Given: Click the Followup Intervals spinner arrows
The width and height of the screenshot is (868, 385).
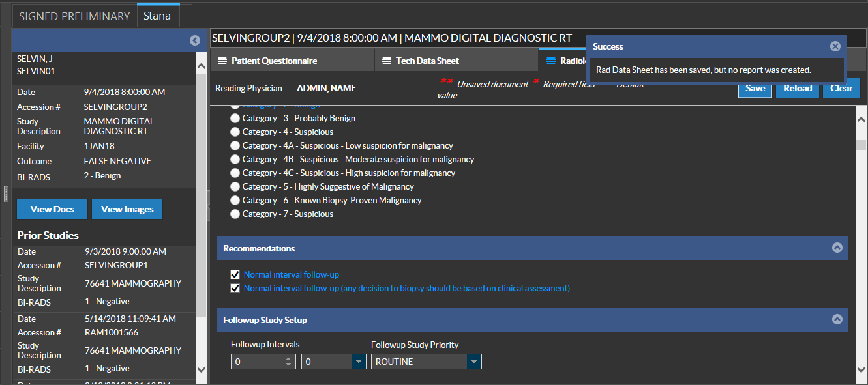Looking at the screenshot, I should coord(290,362).
